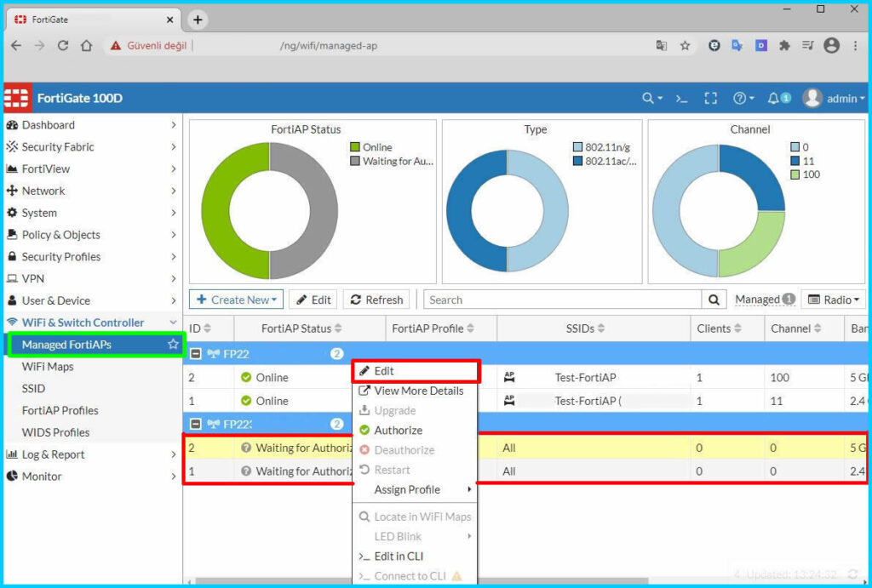
Task: Go to browser home page icon
Action: point(86,46)
